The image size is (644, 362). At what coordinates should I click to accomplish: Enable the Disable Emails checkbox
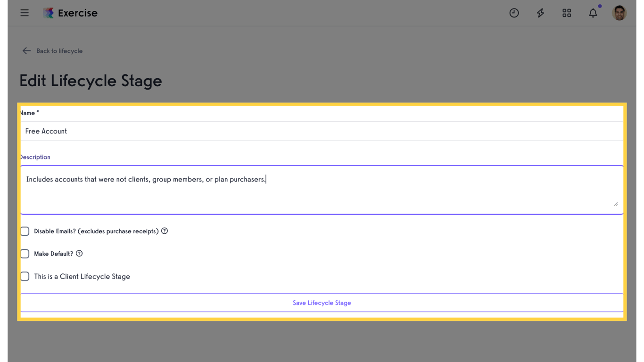point(25,231)
